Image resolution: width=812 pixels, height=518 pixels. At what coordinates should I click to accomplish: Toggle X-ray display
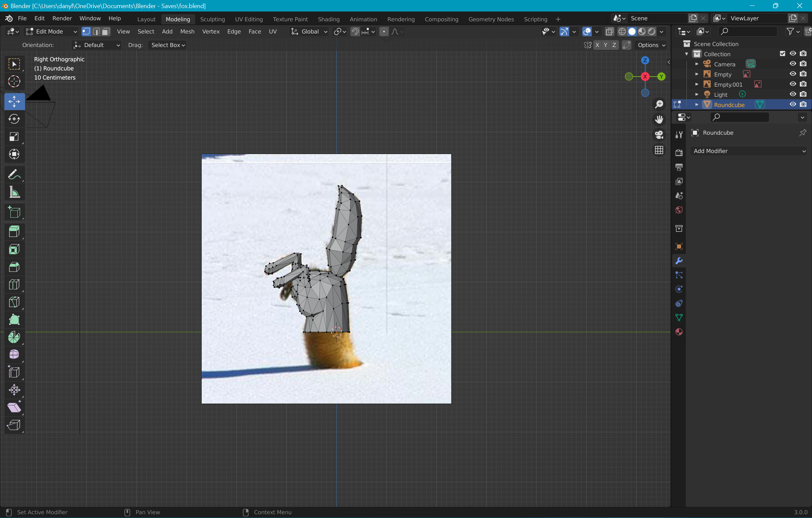pos(609,31)
